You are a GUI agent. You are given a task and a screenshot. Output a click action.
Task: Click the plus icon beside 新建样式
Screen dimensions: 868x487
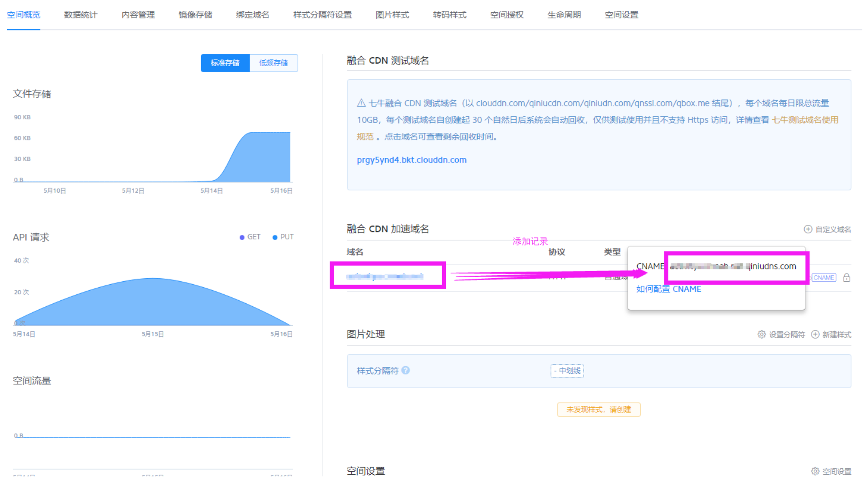click(815, 334)
